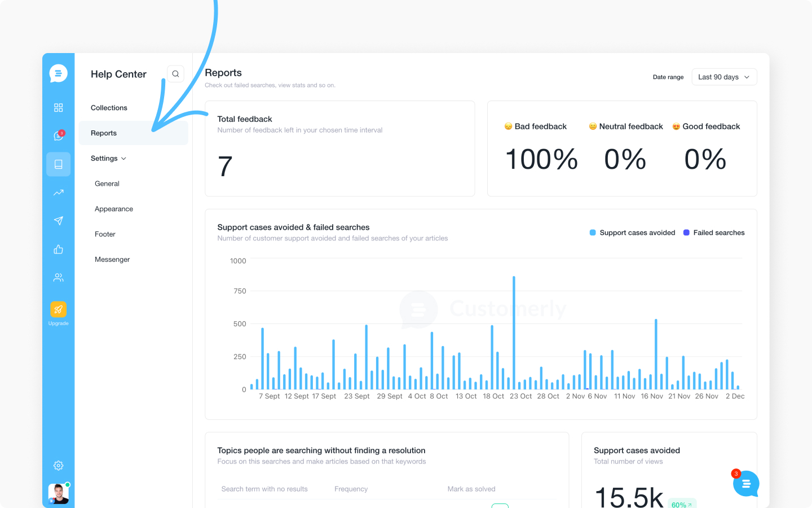The height and width of the screenshot is (508, 812).
Task: Open the thumbs up feedback icon
Action: (58, 249)
